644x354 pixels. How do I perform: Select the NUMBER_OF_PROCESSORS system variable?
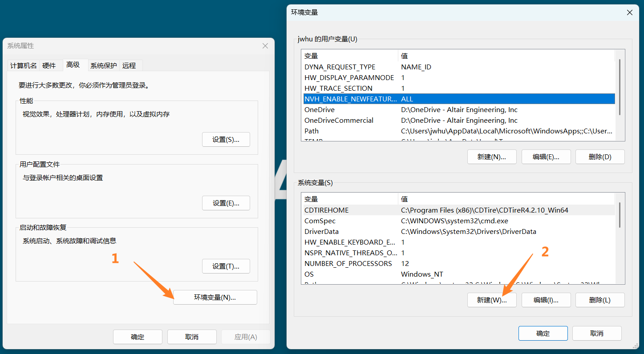pyautogui.click(x=348, y=264)
